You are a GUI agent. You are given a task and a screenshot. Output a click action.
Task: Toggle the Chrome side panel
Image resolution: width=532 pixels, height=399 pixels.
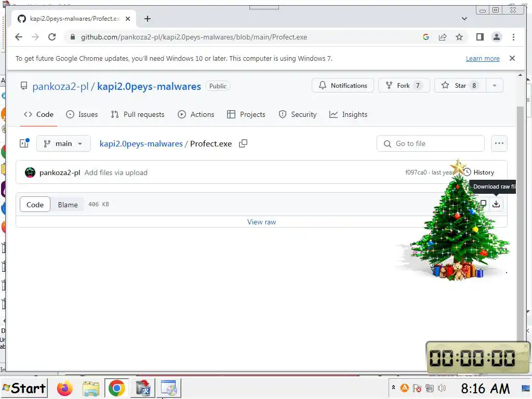[x=480, y=37]
